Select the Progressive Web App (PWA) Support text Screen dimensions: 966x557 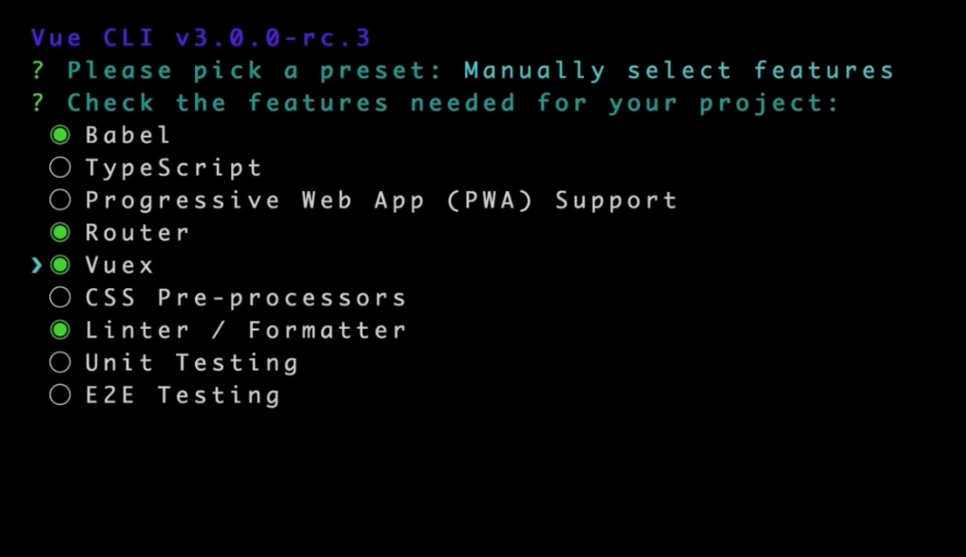click(x=381, y=201)
